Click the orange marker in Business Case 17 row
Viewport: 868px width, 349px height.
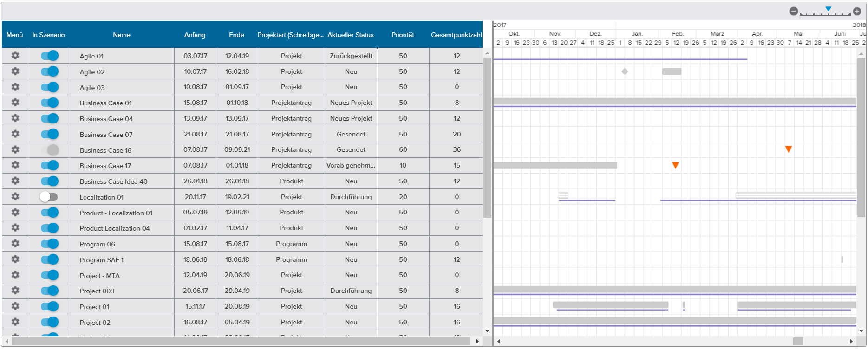pos(675,165)
